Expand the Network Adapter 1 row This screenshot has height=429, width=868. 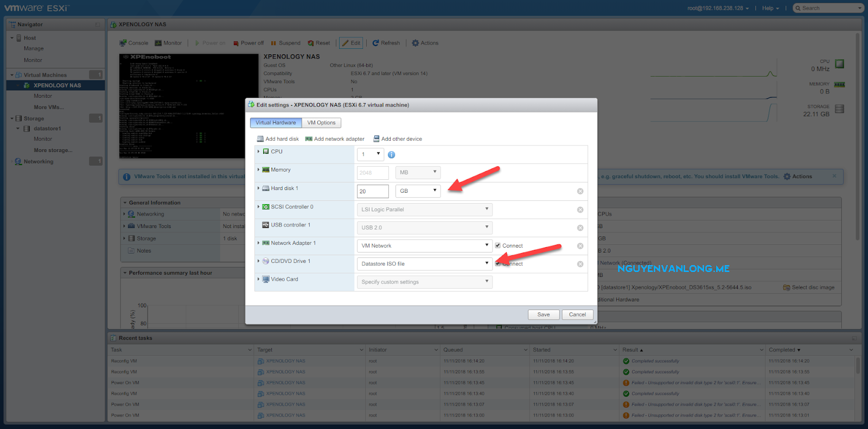(258, 243)
